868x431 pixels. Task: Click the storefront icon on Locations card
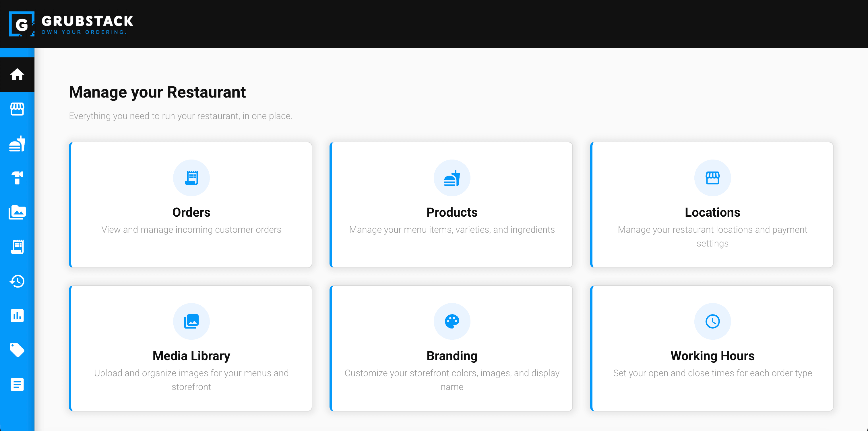(x=712, y=178)
